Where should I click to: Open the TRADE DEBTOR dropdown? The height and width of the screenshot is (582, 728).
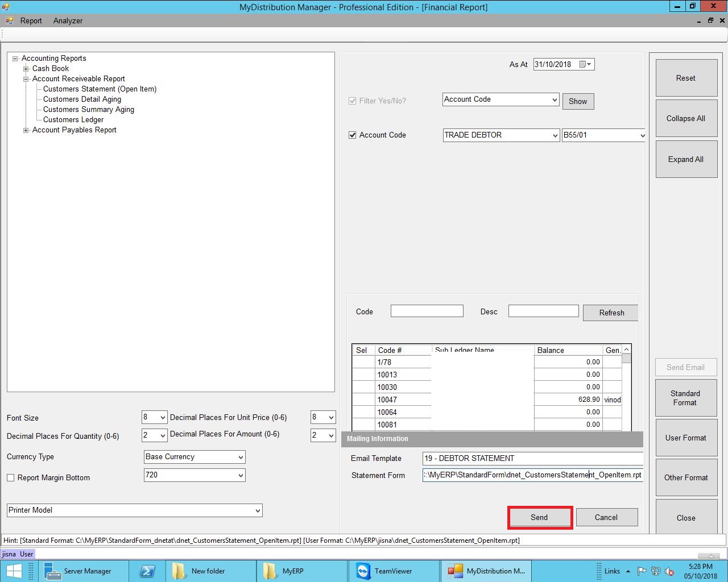pyautogui.click(x=555, y=135)
